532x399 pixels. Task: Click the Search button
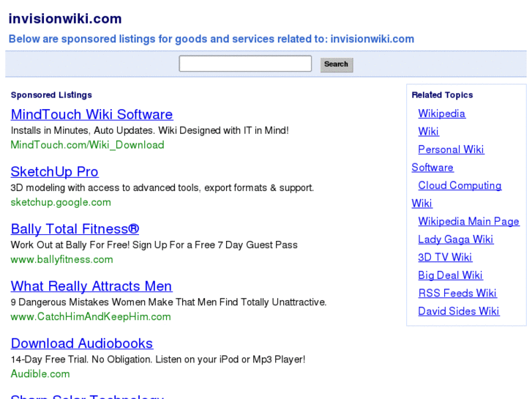pos(337,64)
